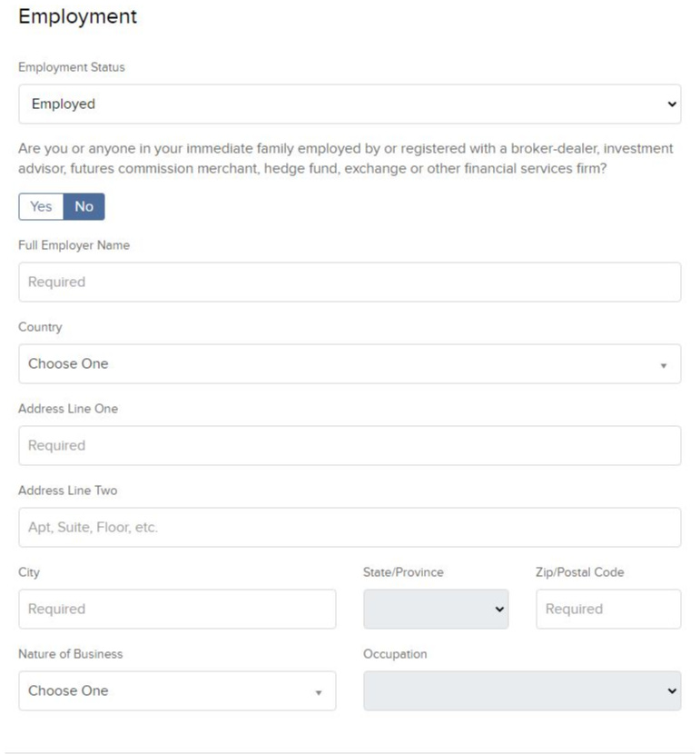Click the Zip/Postal Code field
Viewport: 700px width, 754px height.
[608, 609]
